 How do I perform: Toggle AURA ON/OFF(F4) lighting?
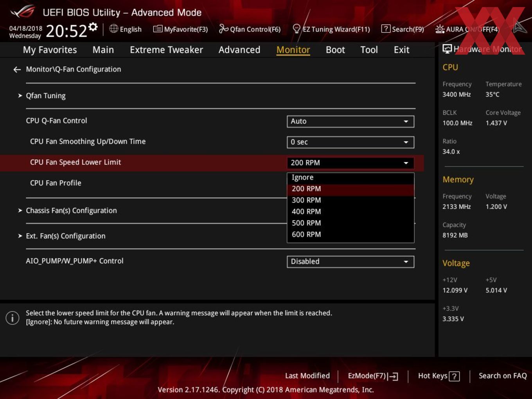(467, 29)
